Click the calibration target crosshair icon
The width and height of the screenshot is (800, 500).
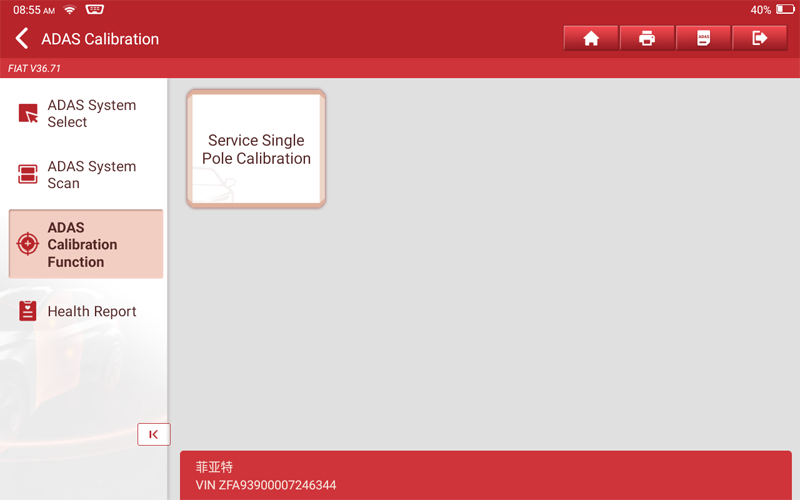click(28, 244)
